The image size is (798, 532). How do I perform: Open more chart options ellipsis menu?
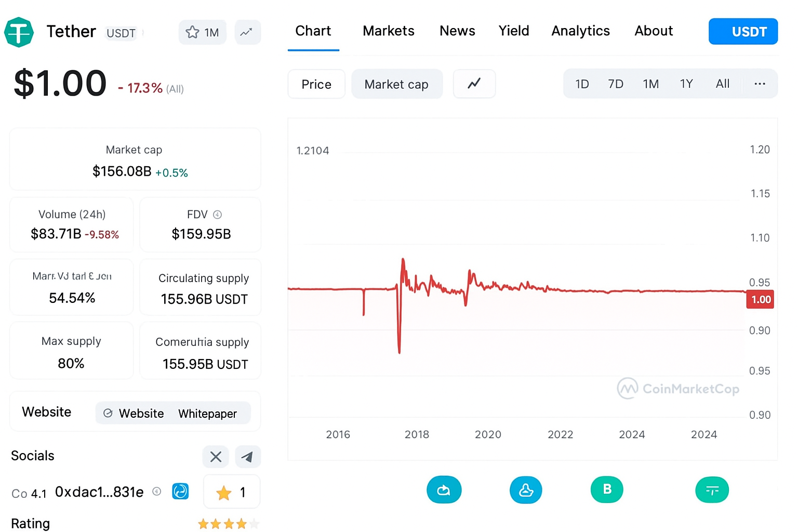(760, 84)
